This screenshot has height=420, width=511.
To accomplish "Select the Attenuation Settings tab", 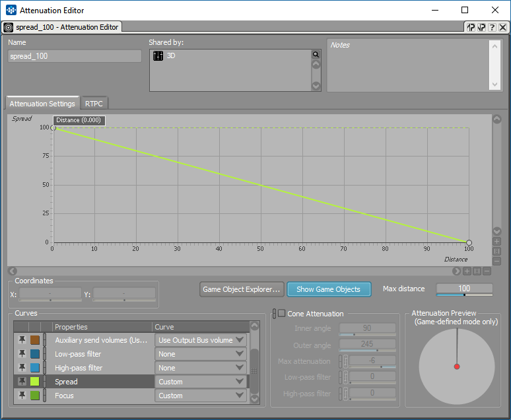I will click(x=42, y=104).
